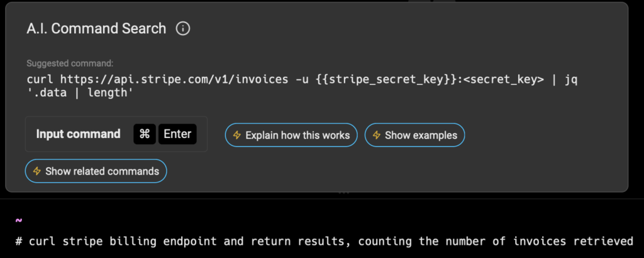The width and height of the screenshot is (644, 258).
Task: Click the Enter key badge
Action: point(177,134)
